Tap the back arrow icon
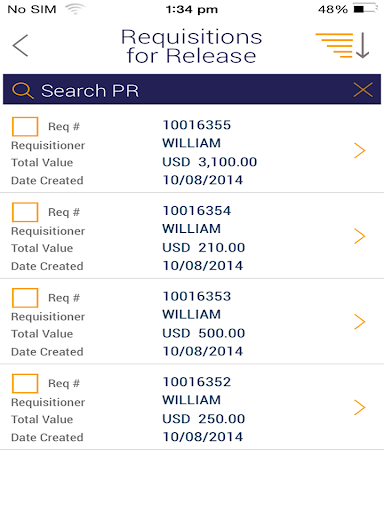The width and height of the screenshot is (384, 512). point(20,46)
